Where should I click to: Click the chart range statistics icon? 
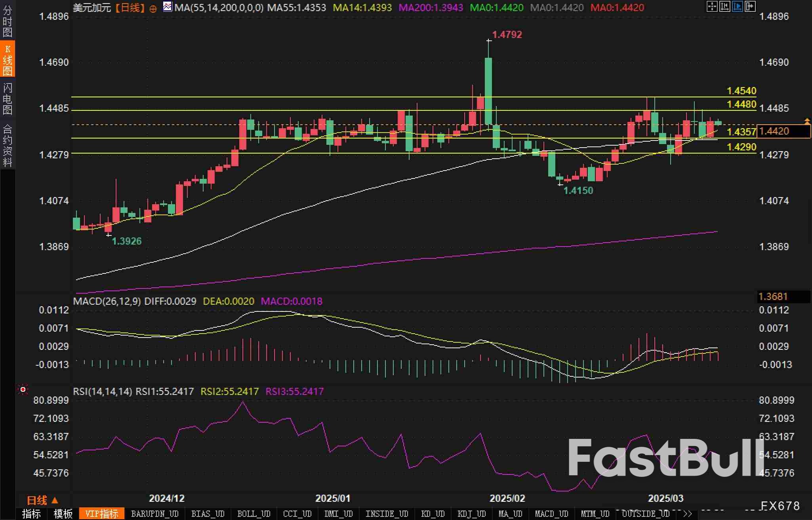pos(724,6)
